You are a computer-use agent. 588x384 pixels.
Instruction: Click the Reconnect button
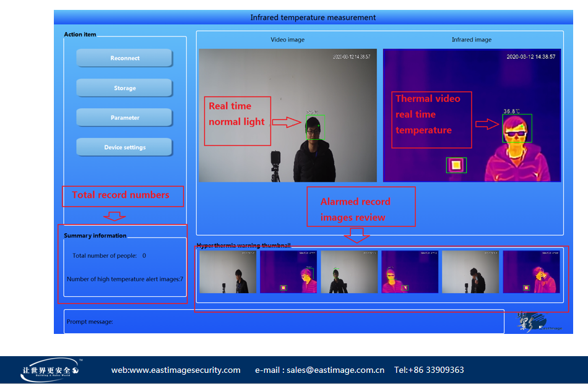click(124, 58)
